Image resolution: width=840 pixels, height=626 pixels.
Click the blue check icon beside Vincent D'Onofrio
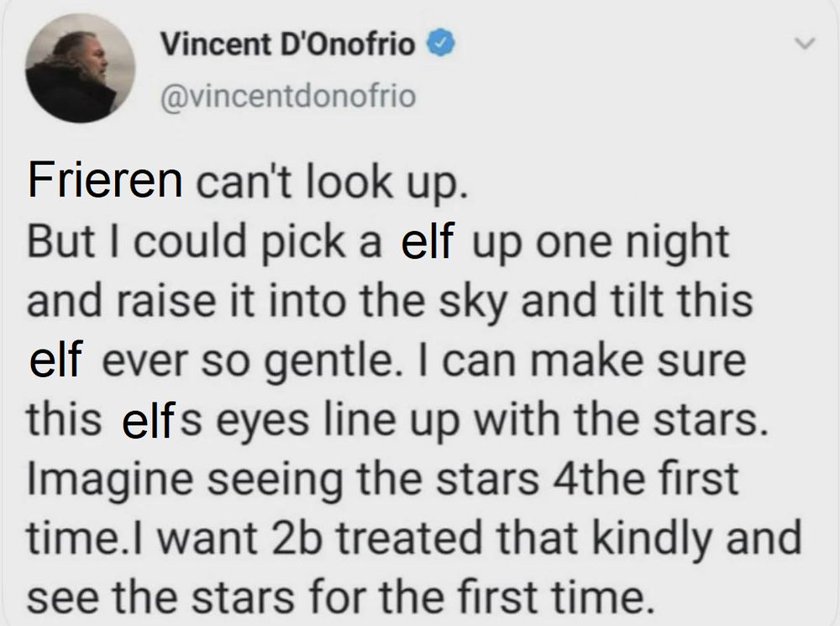[442, 44]
